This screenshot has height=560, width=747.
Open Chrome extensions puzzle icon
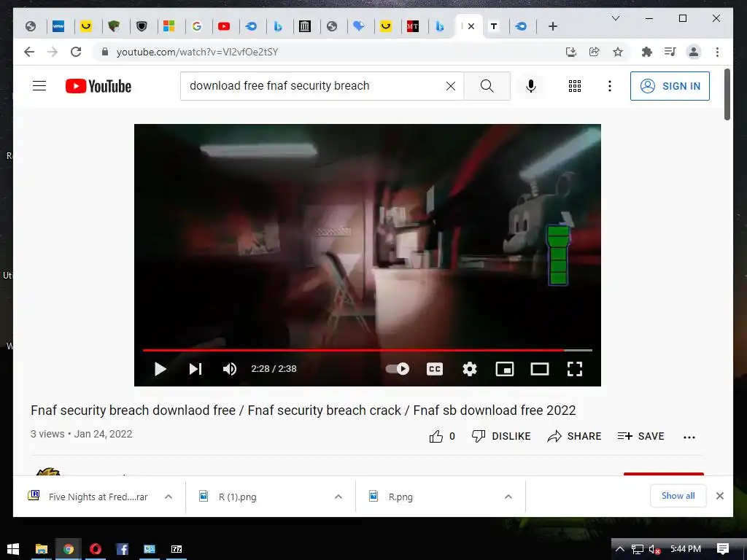click(646, 52)
